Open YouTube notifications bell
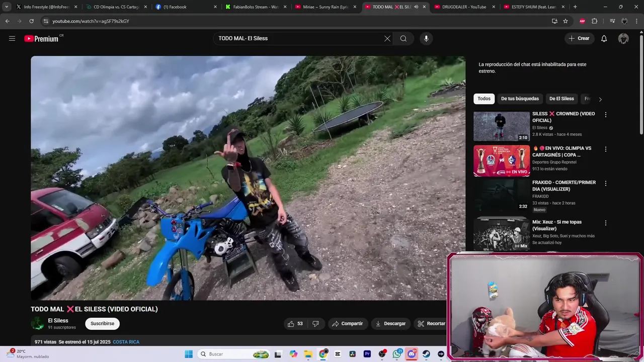Image resolution: width=644 pixels, height=362 pixels. pos(604,39)
